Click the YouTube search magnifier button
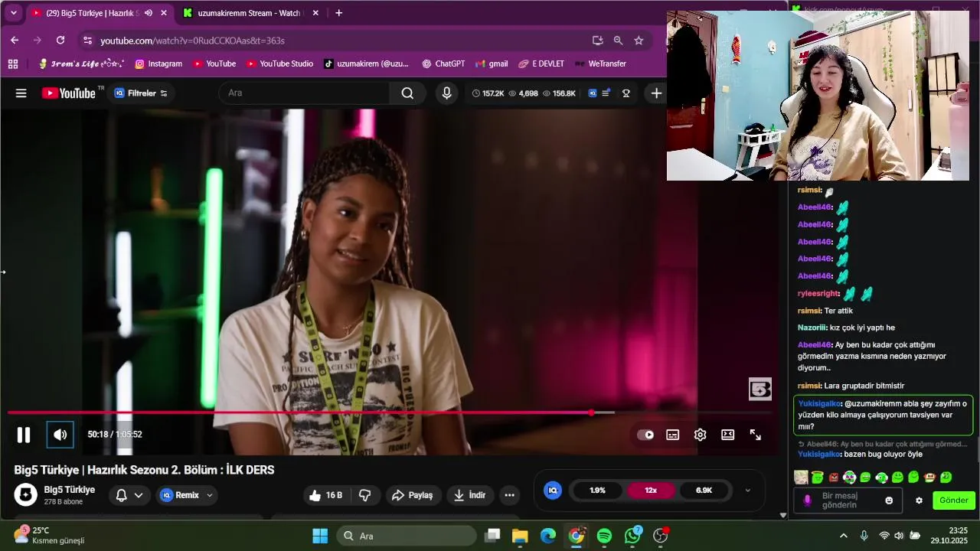 click(x=407, y=93)
